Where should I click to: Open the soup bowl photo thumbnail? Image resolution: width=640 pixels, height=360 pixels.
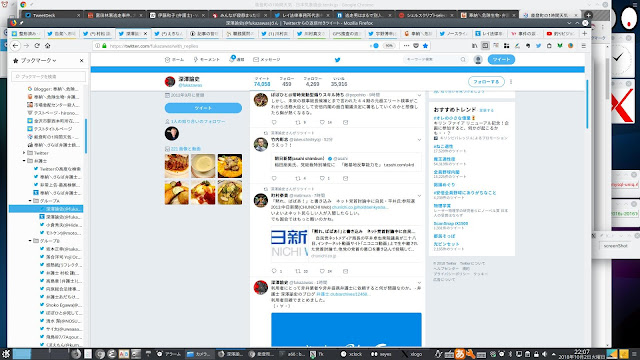click(203, 166)
